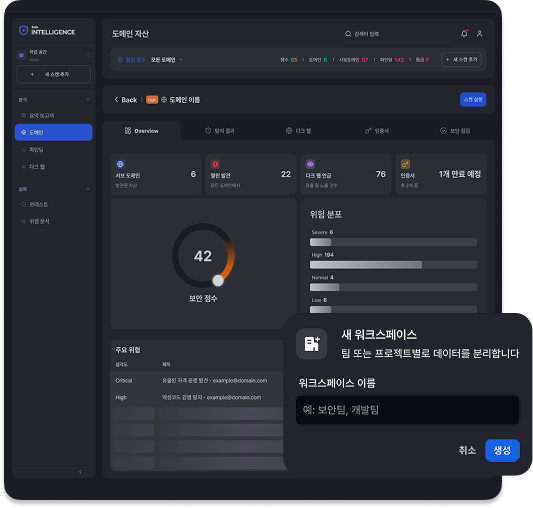Click the yellow key certificate icon
The width and height of the screenshot is (533, 508).
(x=405, y=164)
